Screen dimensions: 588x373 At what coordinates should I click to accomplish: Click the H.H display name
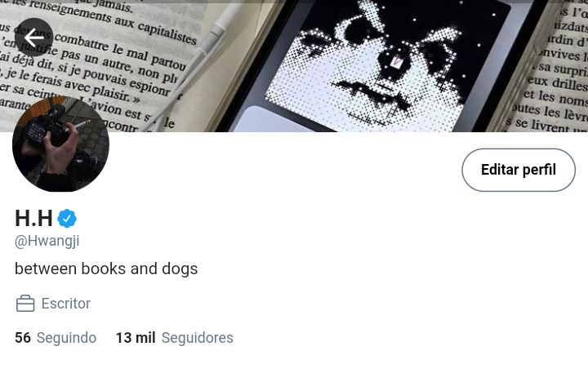(33, 218)
